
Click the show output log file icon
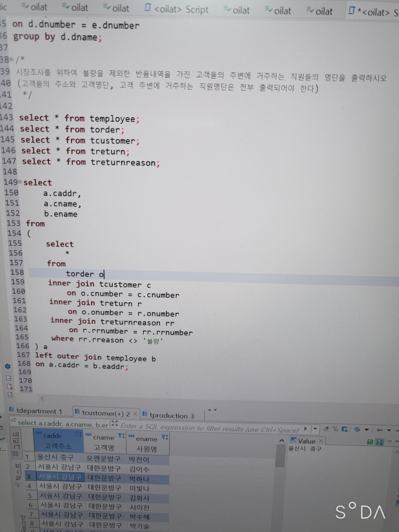pos(9,378)
